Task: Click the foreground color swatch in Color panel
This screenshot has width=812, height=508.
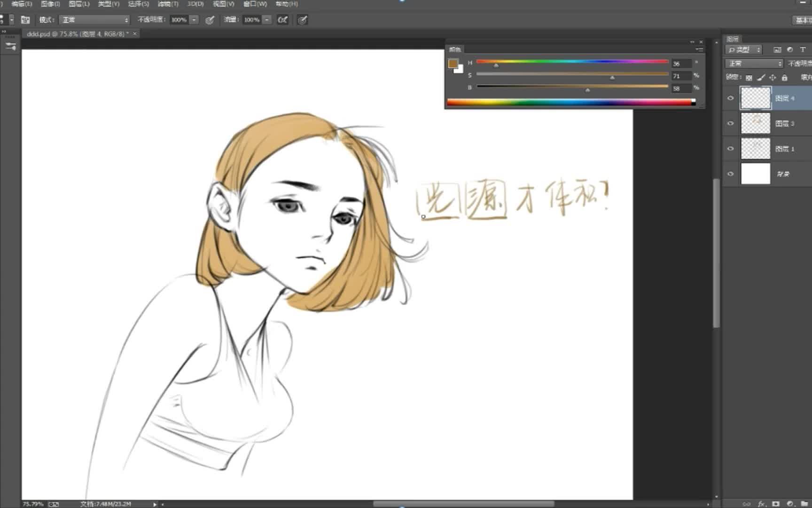Action: pyautogui.click(x=453, y=63)
